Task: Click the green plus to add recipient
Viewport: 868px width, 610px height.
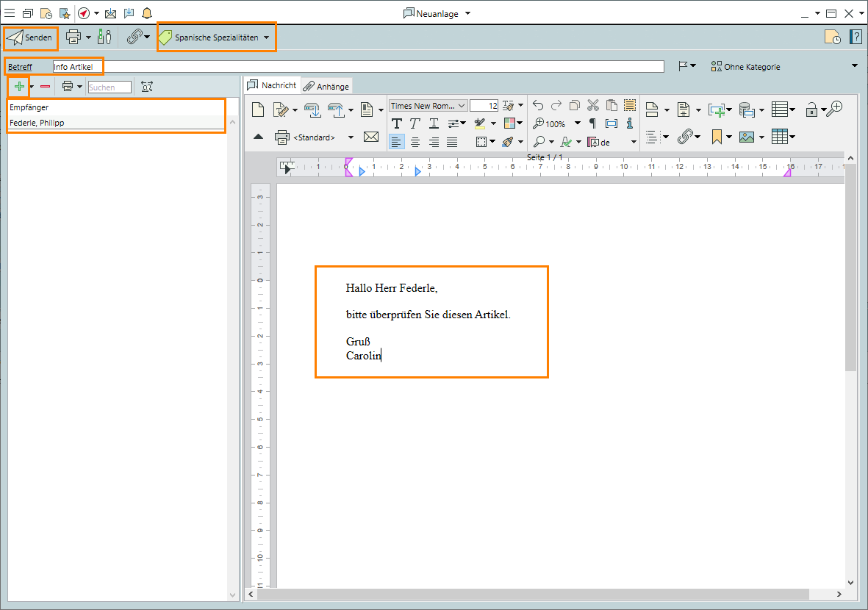Action: click(x=19, y=87)
